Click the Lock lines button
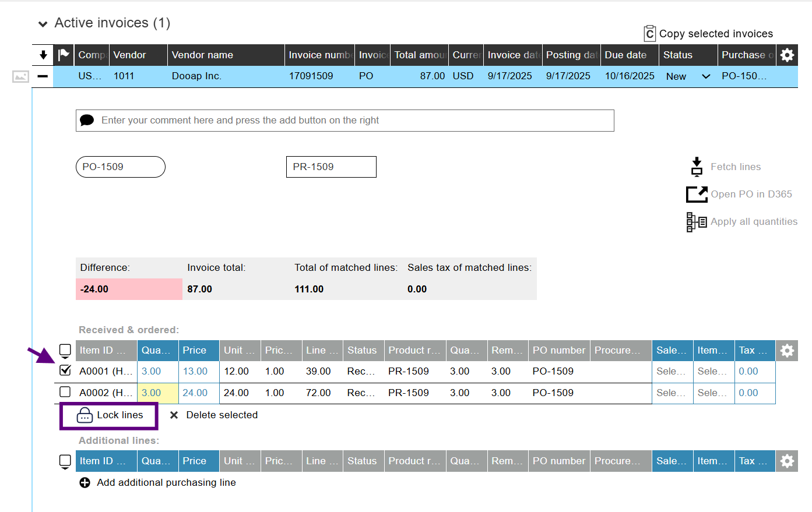Image resolution: width=812 pixels, height=512 pixels. click(x=110, y=415)
